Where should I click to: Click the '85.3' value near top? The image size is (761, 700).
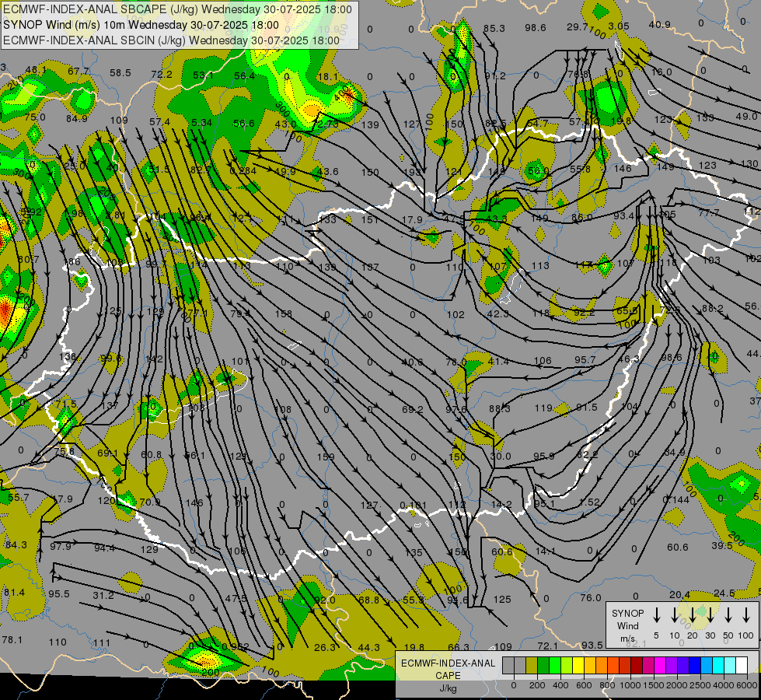(494, 29)
